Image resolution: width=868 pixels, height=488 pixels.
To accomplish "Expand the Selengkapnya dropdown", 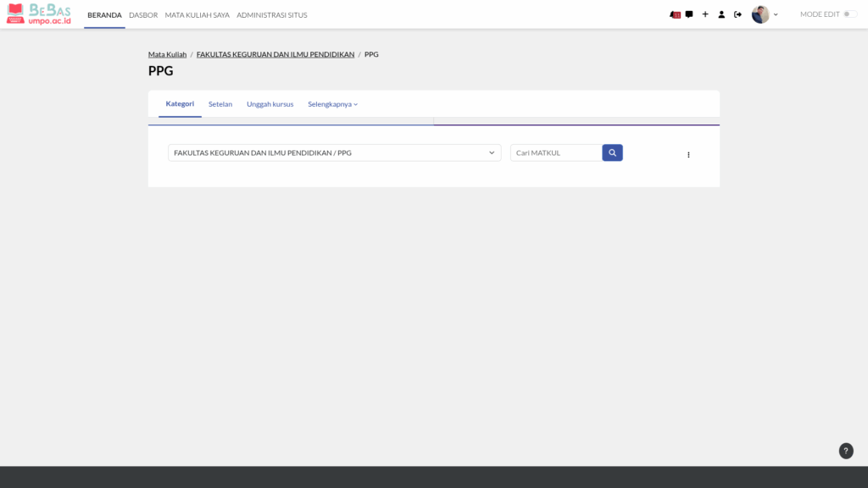I will click(332, 104).
